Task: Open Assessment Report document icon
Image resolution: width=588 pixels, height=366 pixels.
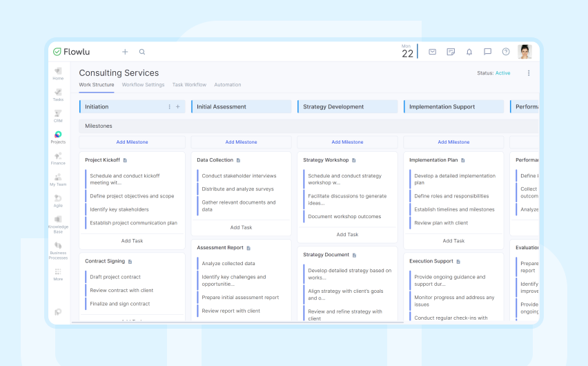Action: click(248, 248)
